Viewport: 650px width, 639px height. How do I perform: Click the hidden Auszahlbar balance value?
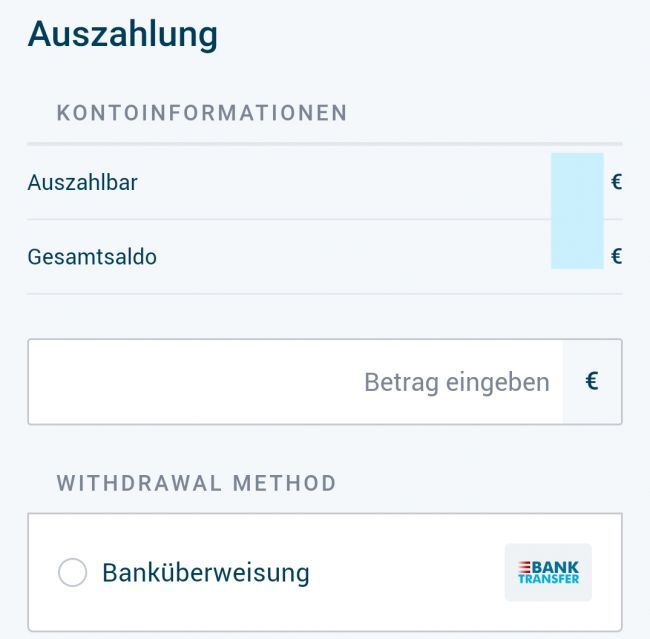577,183
